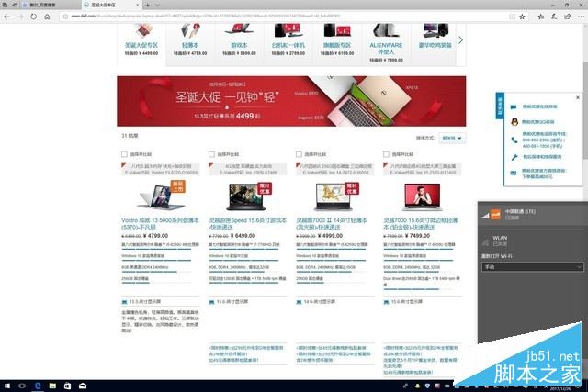Screen dimensions: 588x392
Task: Click the 14.0-inch display icon row
Action: [x=316, y=302]
